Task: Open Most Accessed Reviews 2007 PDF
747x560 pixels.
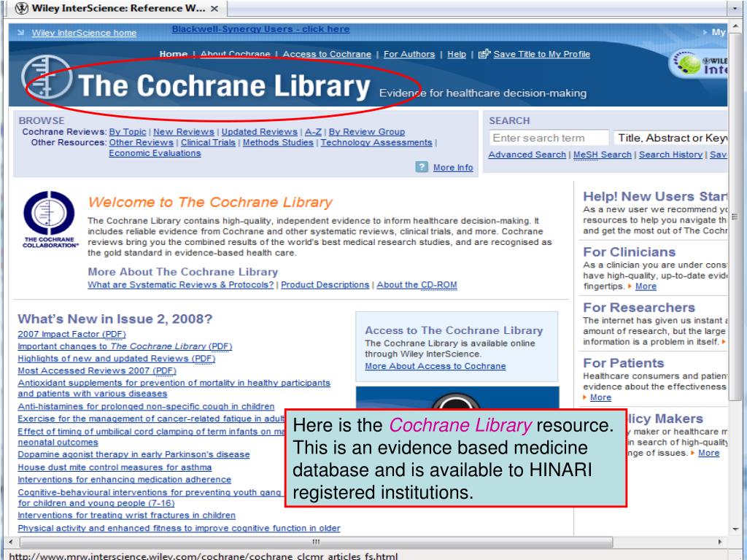Action: (97, 371)
